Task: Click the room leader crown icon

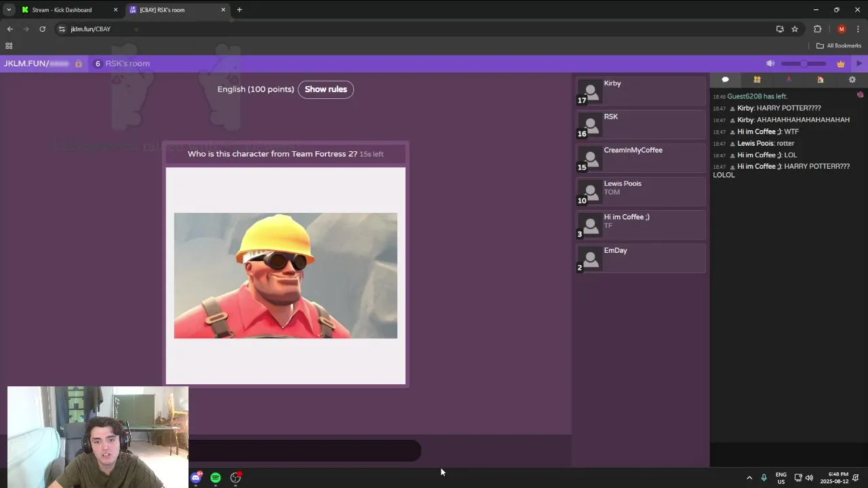Action: click(841, 64)
